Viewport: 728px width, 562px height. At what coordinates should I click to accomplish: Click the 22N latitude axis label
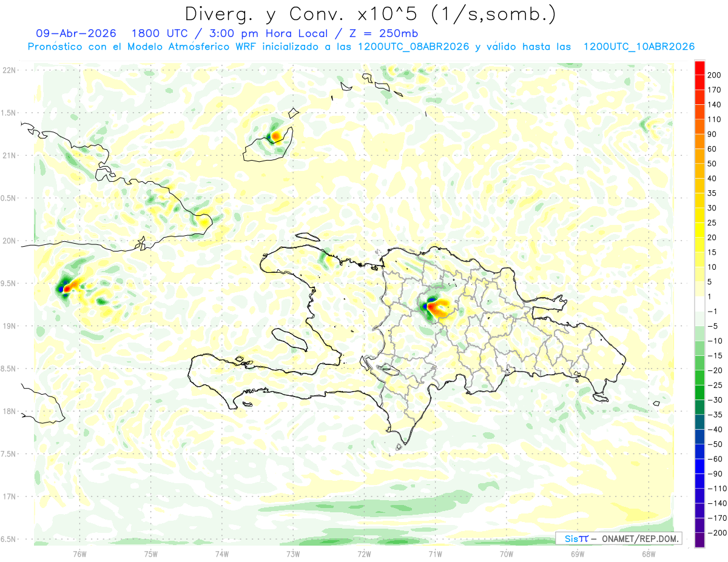tap(8, 70)
